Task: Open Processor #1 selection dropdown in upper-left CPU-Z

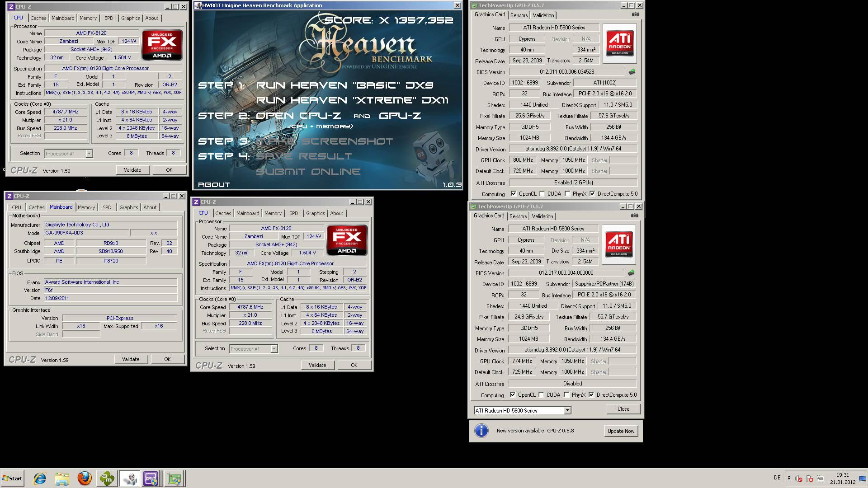Action: (x=69, y=154)
